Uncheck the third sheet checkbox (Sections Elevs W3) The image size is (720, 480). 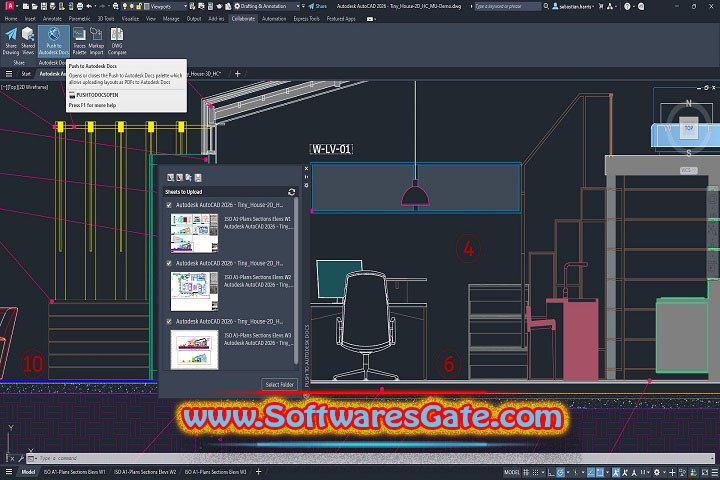pos(169,322)
